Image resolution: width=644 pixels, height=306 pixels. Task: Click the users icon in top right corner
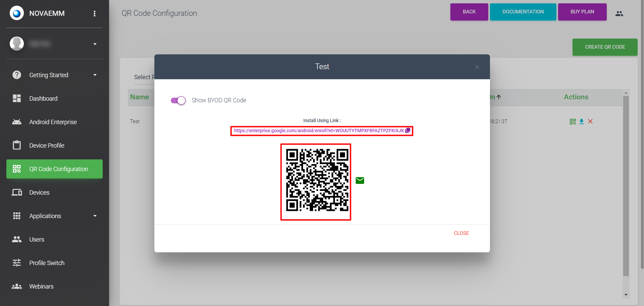[x=619, y=13]
